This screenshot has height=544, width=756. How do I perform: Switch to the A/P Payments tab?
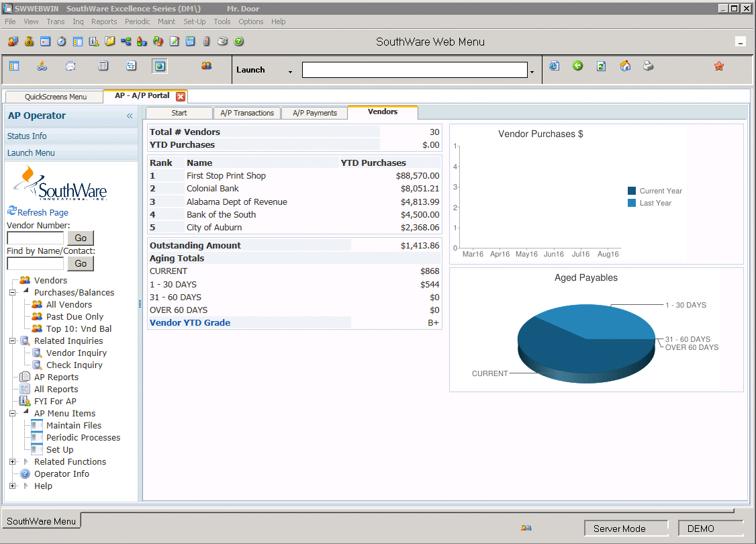(314, 113)
